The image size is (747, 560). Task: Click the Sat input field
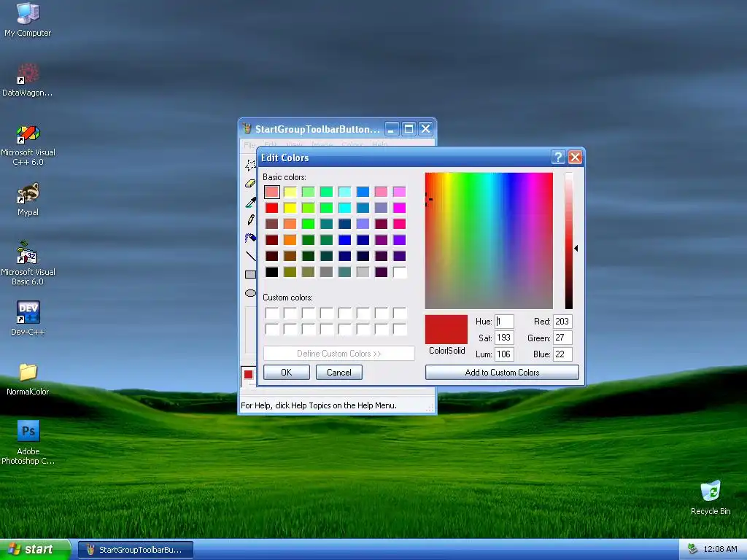point(504,338)
